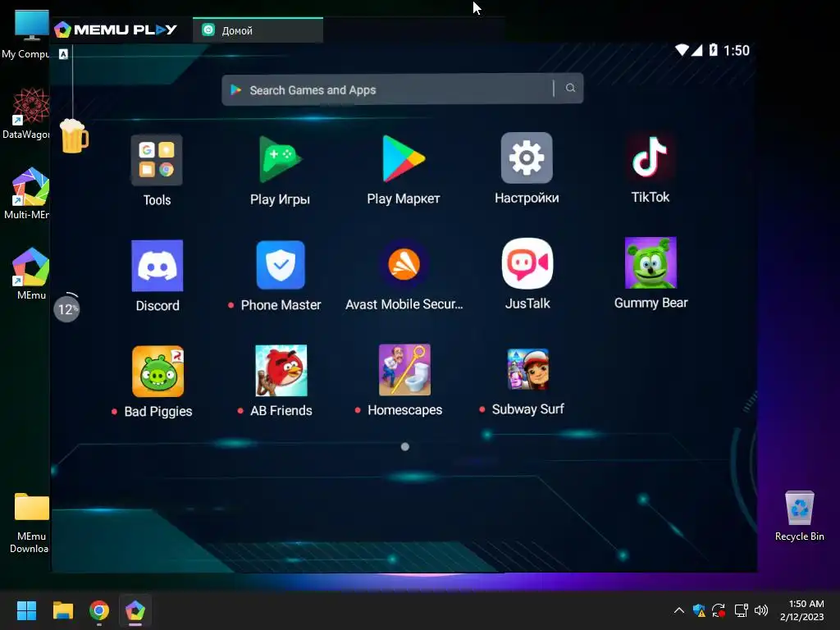Viewport: 840px width, 630px height.
Task: Launch the Bad Piggies game
Action: pos(157,372)
